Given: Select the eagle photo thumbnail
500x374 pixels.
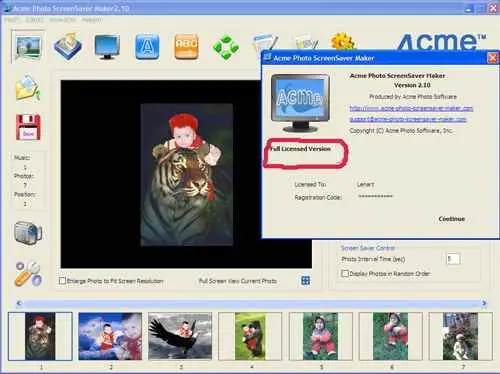Looking at the screenshot, I should 180,336.
